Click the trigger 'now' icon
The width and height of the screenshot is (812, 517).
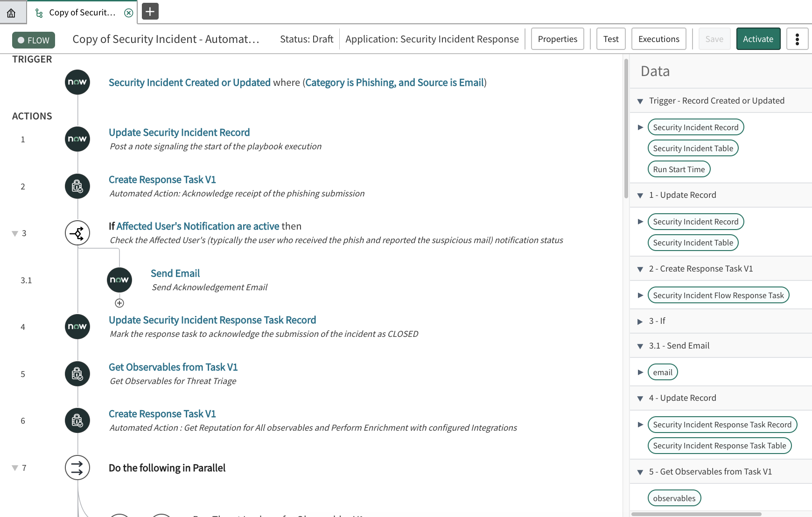click(77, 82)
